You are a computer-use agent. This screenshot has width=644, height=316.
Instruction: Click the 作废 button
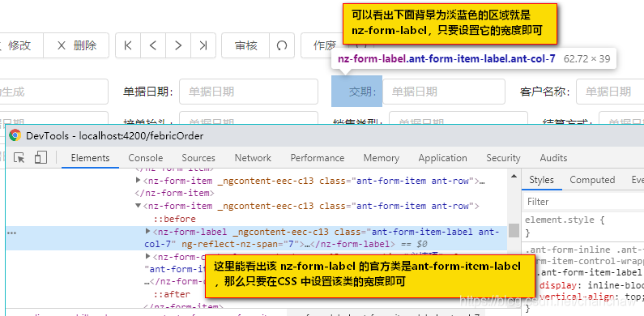[x=325, y=45]
